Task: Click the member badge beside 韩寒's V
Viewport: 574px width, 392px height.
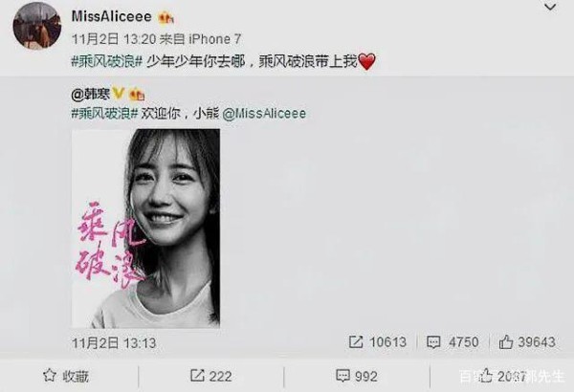Action: (137, 96)
